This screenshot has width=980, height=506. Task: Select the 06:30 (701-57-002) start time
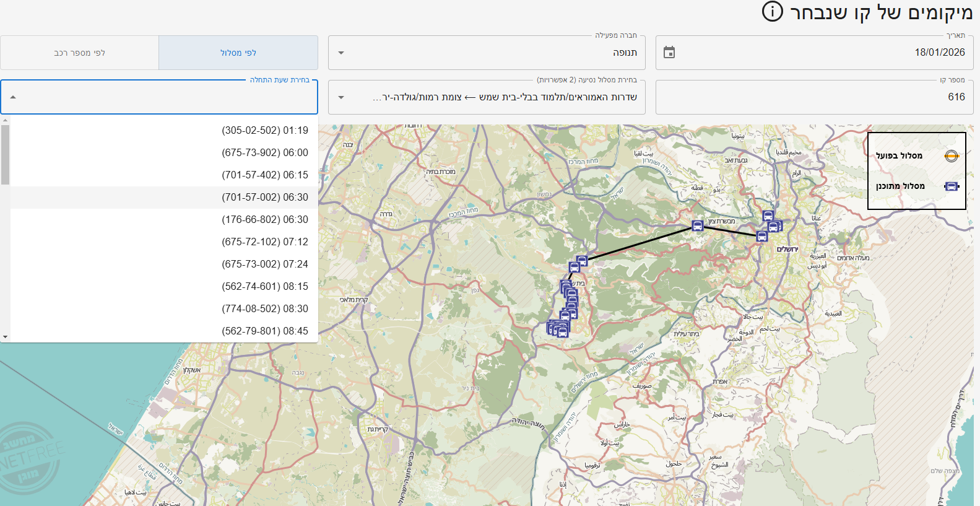(265, 198)
